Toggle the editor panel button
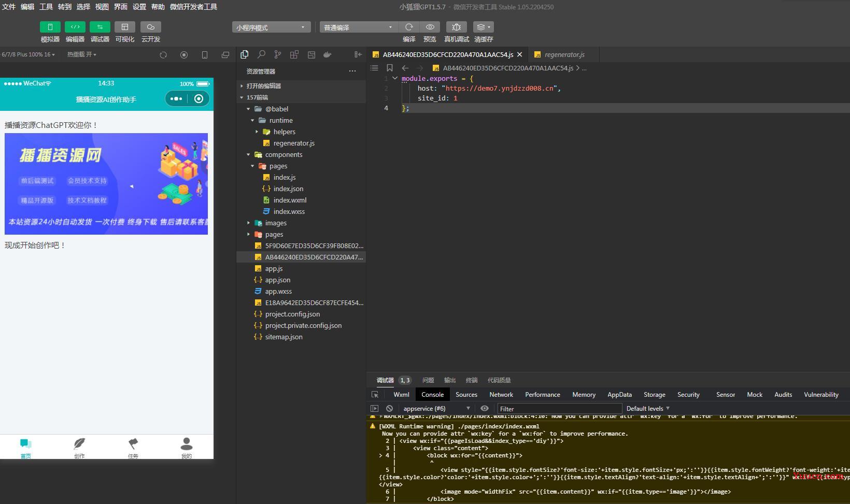The height and width of the screenshot is (504, 850). [75, 27]
